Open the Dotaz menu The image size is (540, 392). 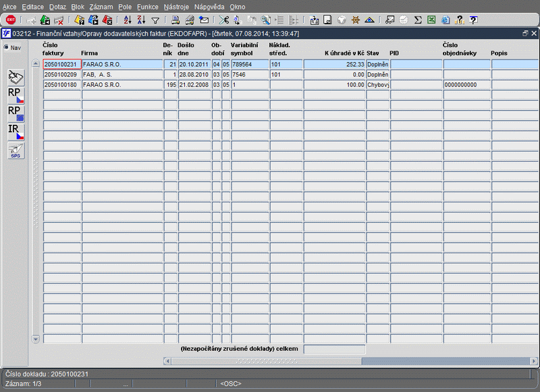(x=57, y=7)
